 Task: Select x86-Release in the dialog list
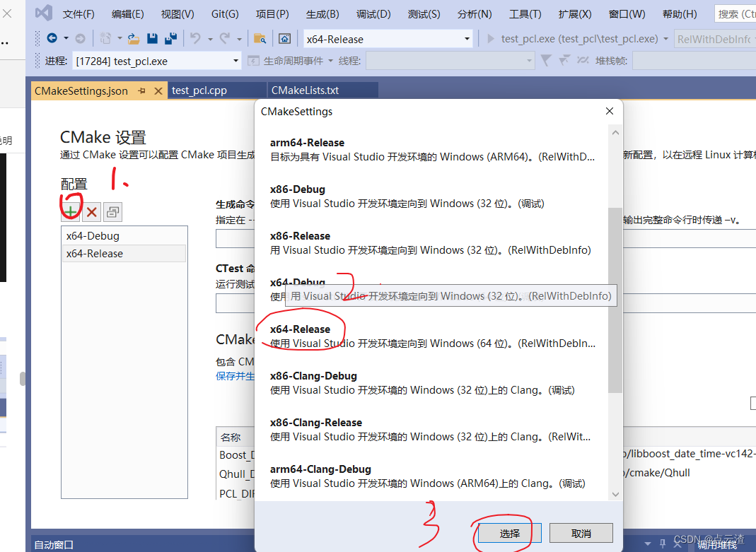click(x=432, y=242)
